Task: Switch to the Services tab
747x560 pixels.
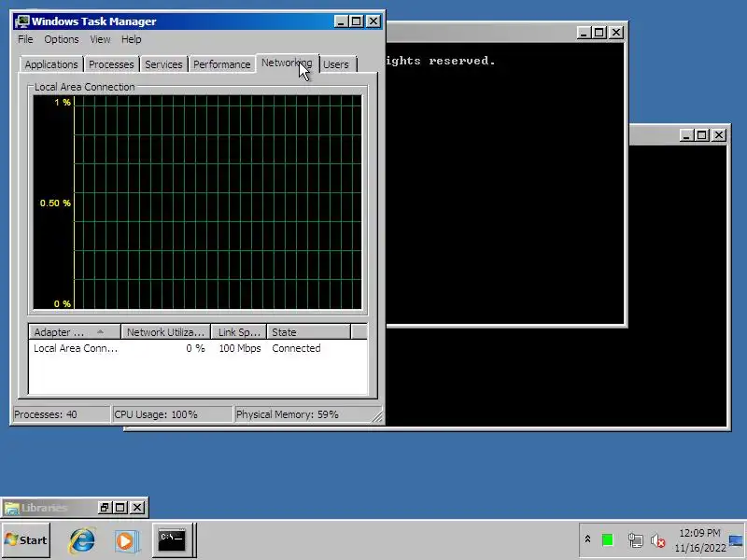Action: [x=163, y=64]
